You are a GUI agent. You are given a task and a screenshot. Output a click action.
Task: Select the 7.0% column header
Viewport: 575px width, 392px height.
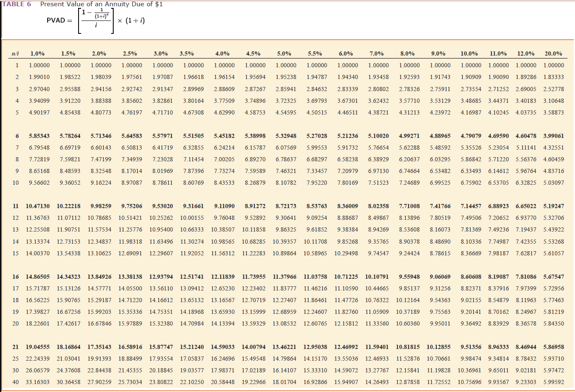(x=377, y=53)
